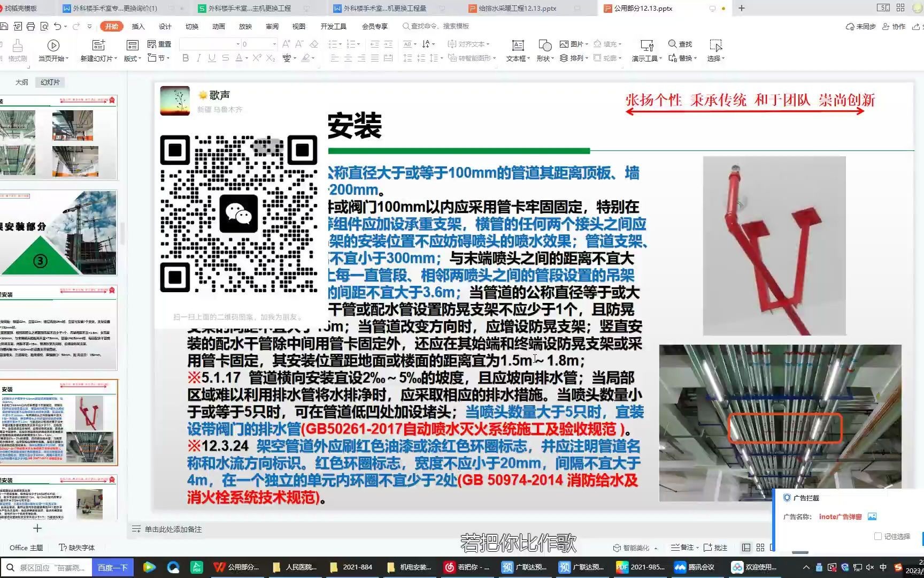Expand font color dropdown arrow

pos(247,58)
